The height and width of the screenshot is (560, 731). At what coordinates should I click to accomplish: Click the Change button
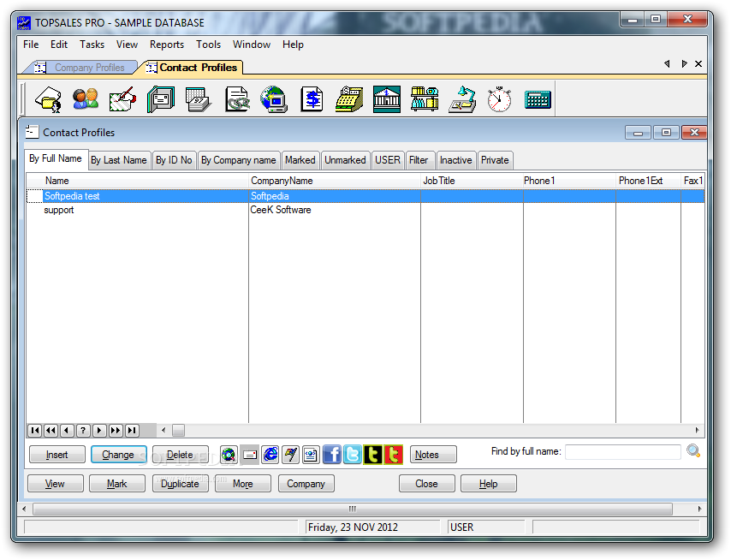(118, 455)
